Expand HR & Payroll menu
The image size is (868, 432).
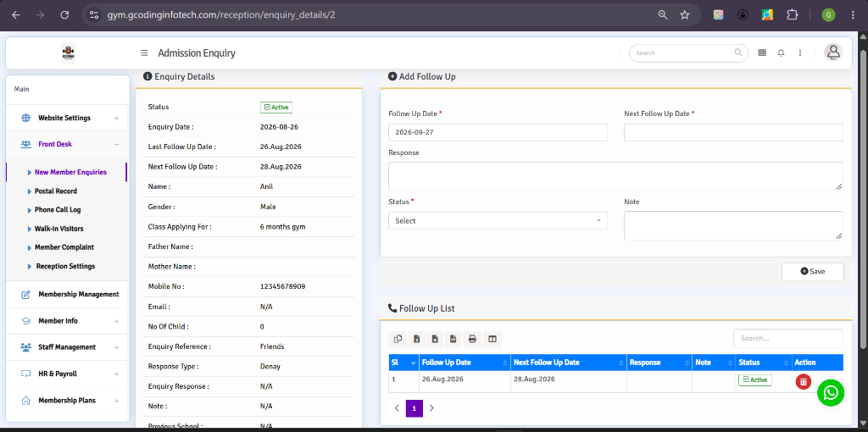pos(68,374)
